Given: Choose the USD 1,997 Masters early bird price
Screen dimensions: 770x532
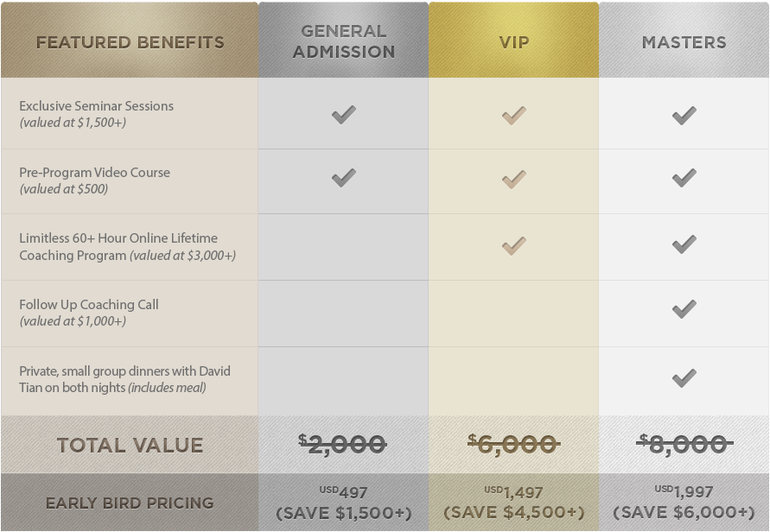Looking at the screenshot, I should tap(684, 491).
